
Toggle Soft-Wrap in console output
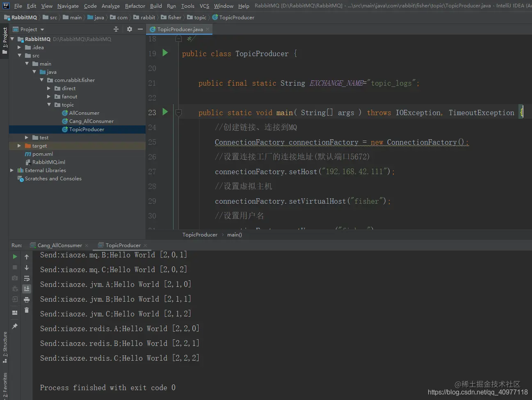pyautogui.click(x=27, y=278)
